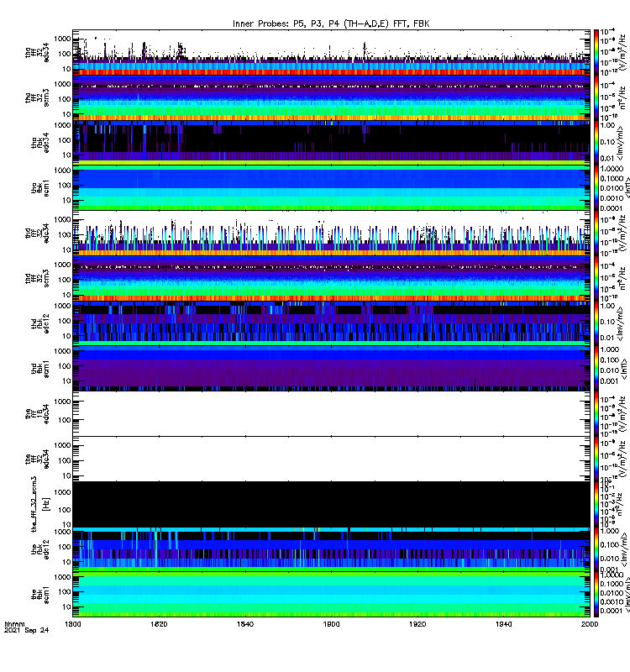Screen dimensions: 630x672
Task: Click the '2021 Sep 24' date label
Action: [27, 630]
